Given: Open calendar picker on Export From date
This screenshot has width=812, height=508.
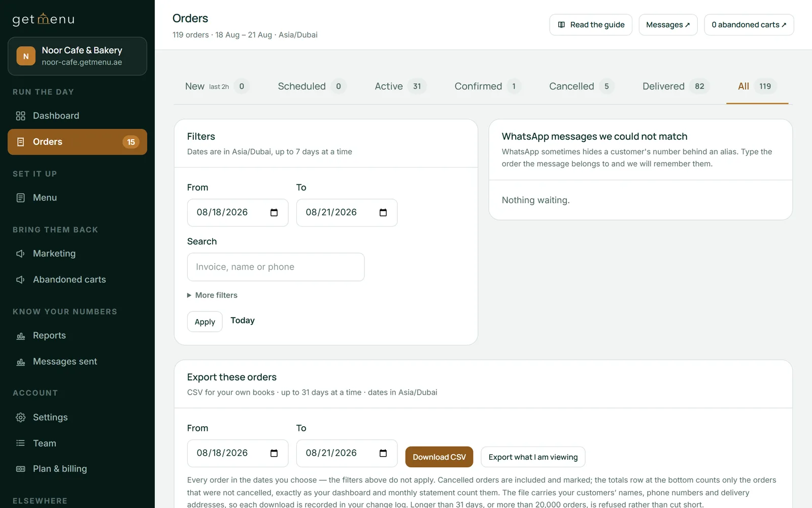Looking at the screenshot, I should (x=274, y=453).
